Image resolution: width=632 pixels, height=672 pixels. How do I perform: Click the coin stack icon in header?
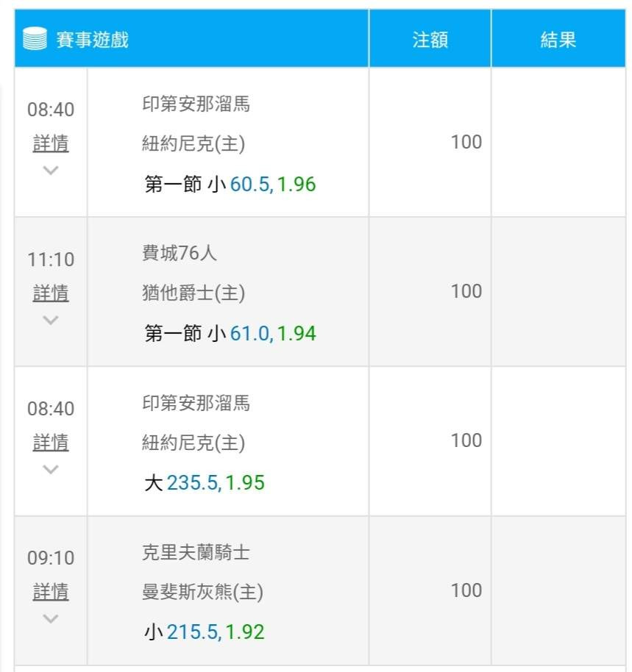[x=34, y=39]
